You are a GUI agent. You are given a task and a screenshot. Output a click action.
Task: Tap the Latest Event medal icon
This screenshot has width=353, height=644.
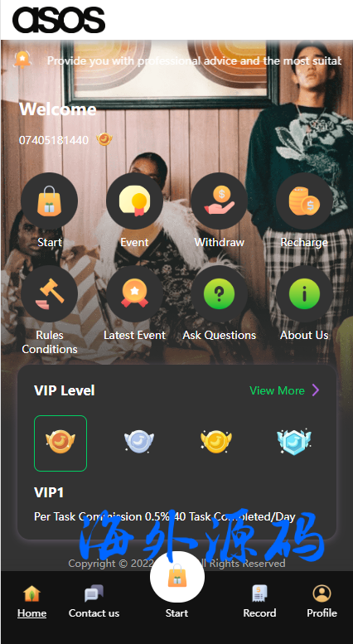pyautogui.click(x=134, y=293)
